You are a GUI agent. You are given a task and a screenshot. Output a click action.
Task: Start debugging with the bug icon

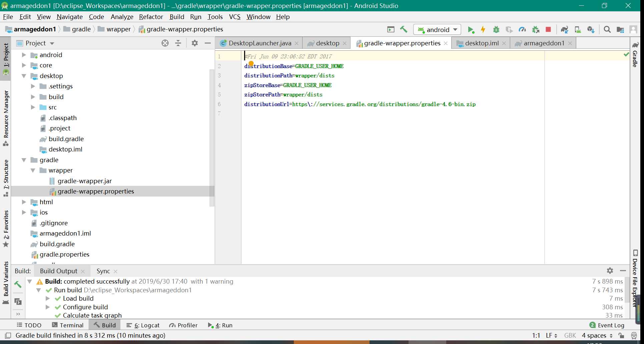click(x=496, y=30)
